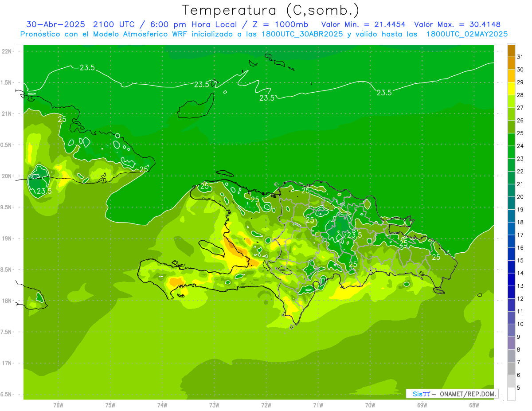Click the legend value "6"
This screenshot has width=532, height=411.
point(519,375)
